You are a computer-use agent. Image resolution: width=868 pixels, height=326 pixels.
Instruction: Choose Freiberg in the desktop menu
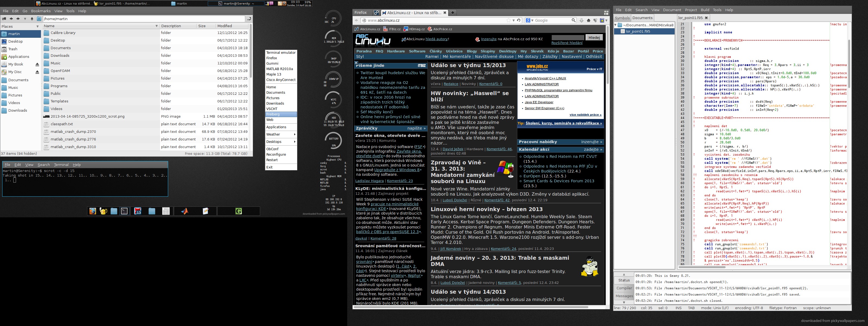tap(281, 114)
